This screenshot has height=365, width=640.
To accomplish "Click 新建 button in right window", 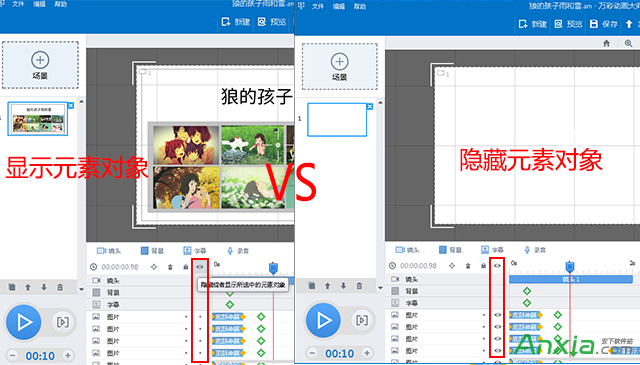I will (x=533, y=24).
